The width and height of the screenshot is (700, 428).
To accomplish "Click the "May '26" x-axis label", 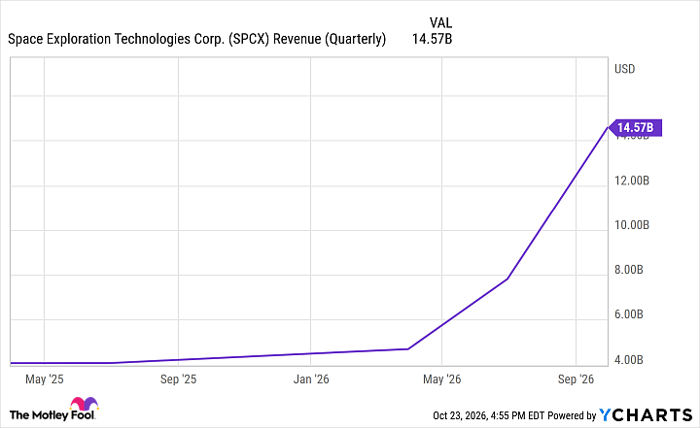I will [442, 379].
